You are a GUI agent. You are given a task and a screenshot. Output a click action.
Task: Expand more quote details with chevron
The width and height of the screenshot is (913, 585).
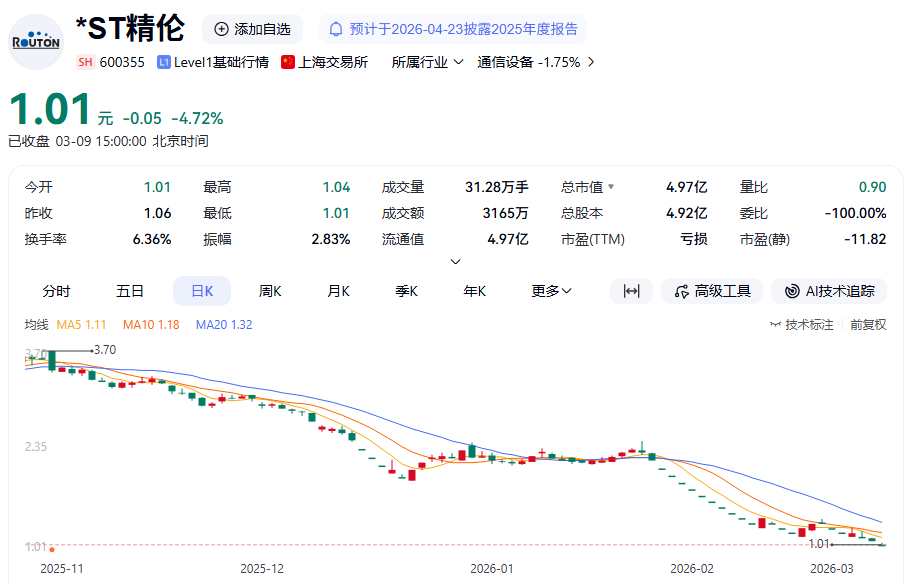(456, 262)
